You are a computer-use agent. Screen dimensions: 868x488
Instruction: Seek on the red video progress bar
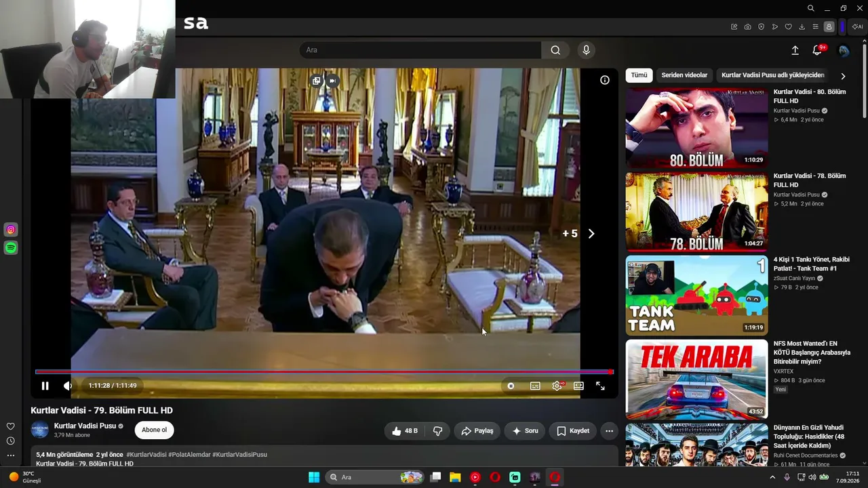coord(324,371)
